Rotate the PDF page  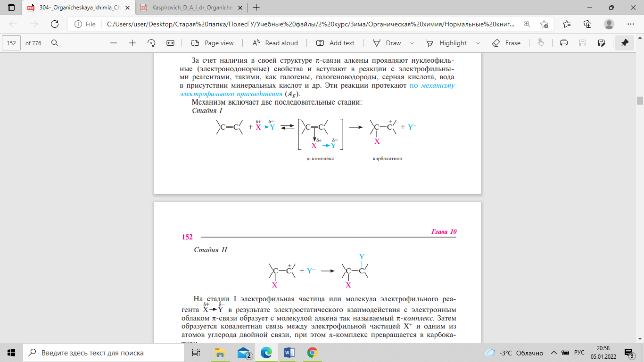tap(151, 43)
